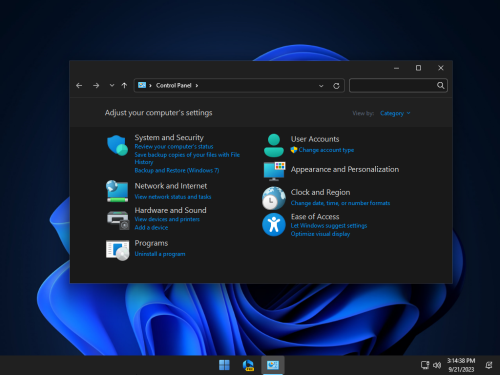
Task: Open Backup and Restore (Windows 7)
Action: (177, 170)
